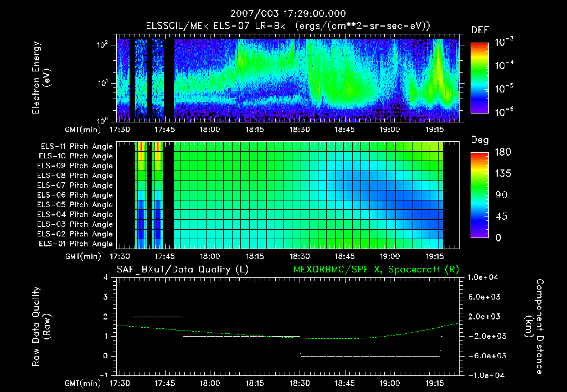Click the 'ELS-06 Pitch Angle' row label
This screenshot has height=392, width=567.
(x=75, y=195)
